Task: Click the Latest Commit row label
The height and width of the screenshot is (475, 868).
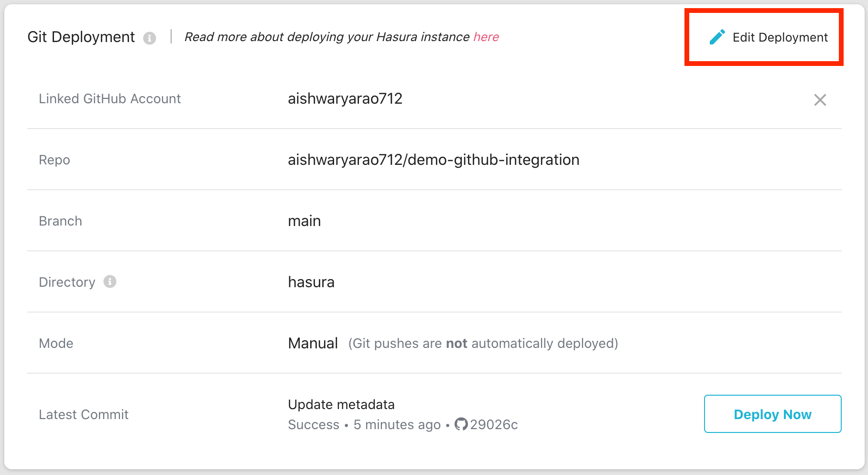Action: click(x=84, y=414)
